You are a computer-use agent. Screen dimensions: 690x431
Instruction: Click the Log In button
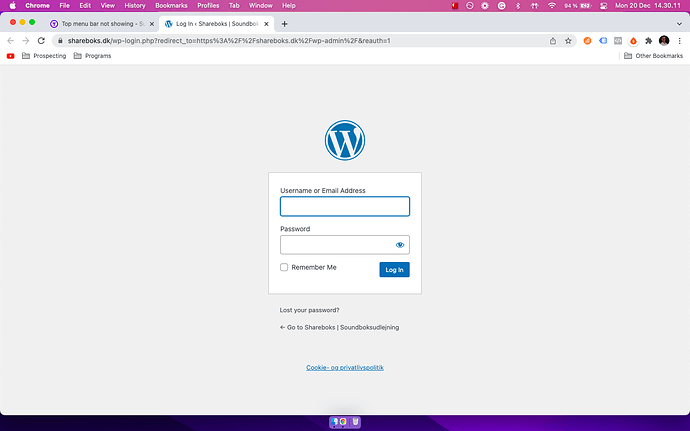click(x=394, y=269)
